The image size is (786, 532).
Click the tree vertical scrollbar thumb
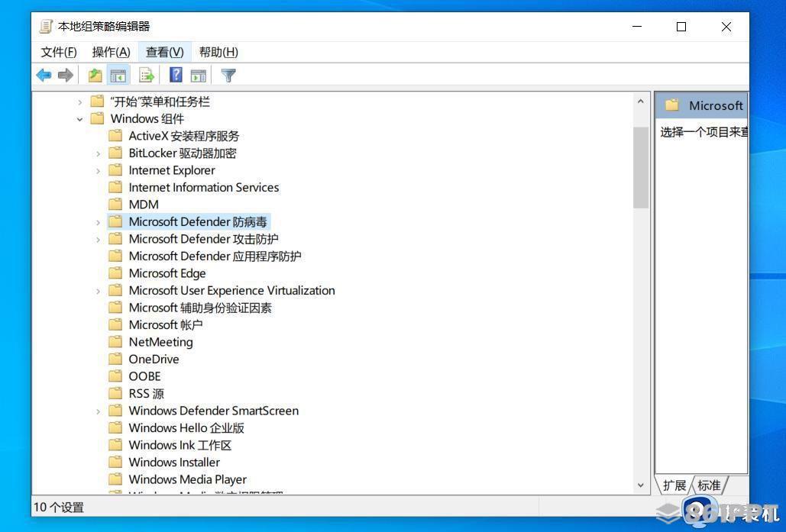coord(641,167)
